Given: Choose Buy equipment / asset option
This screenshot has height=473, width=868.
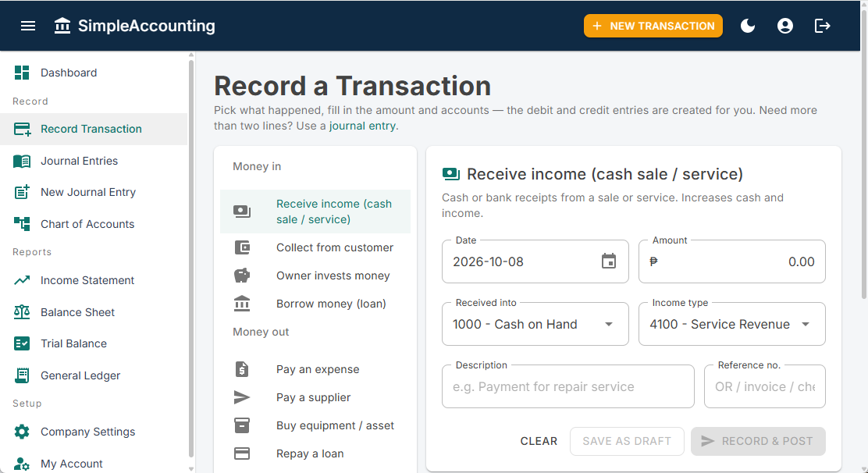Looking at the screenshot, I should point(315,425).
